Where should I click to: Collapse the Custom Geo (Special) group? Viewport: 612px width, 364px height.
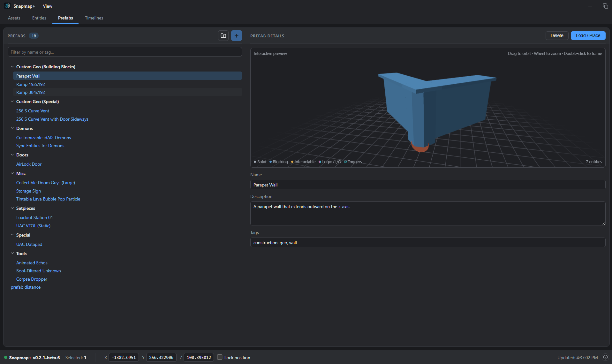(12, 102)
